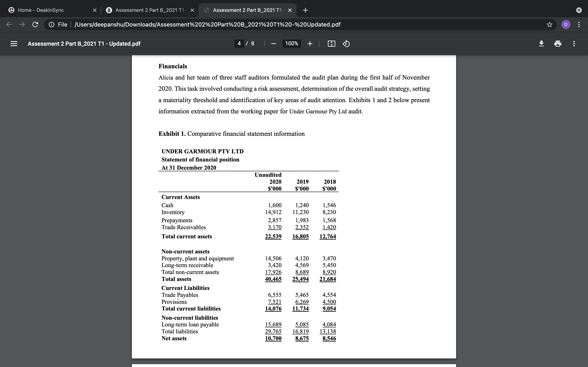
Task: Zoom into the PDF document
Action: (310, 44)
